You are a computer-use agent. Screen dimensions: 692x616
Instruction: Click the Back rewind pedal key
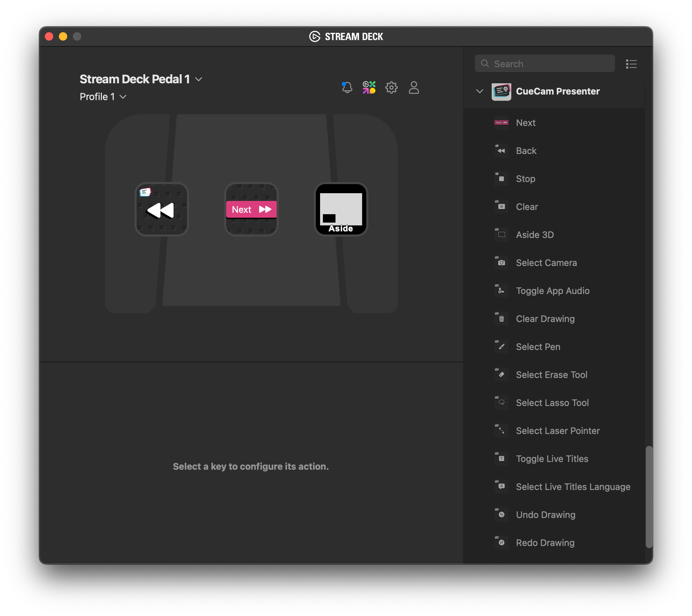tap(162, 209)
